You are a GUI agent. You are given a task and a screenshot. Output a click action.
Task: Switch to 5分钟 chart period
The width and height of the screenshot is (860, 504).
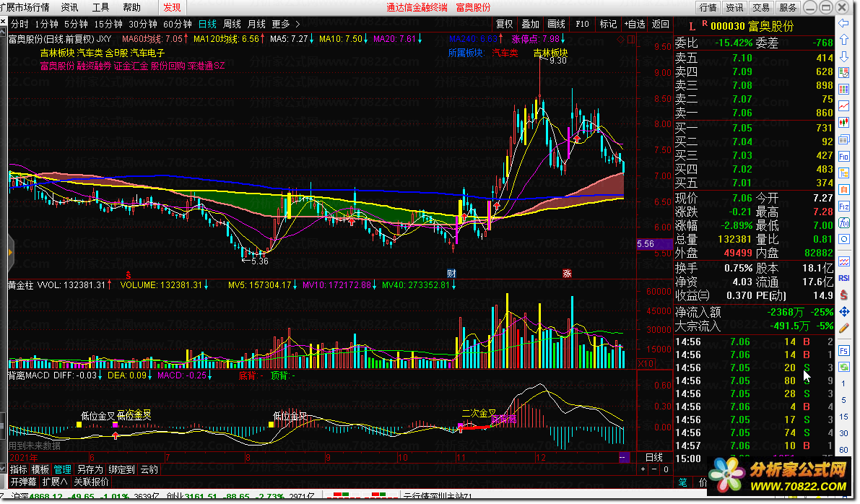click(76, 24)
